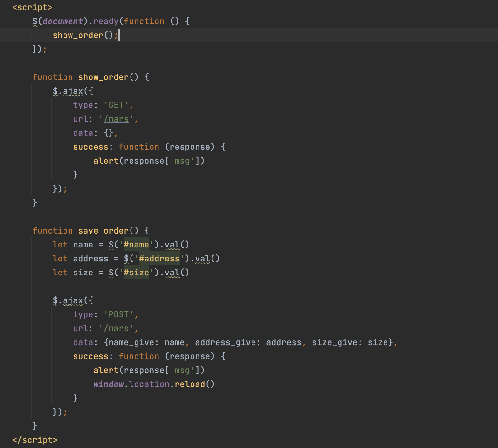Click 'alert' inside the save_order function
The height and width of the screenshot is (448, 498).
tap(106, 370)
